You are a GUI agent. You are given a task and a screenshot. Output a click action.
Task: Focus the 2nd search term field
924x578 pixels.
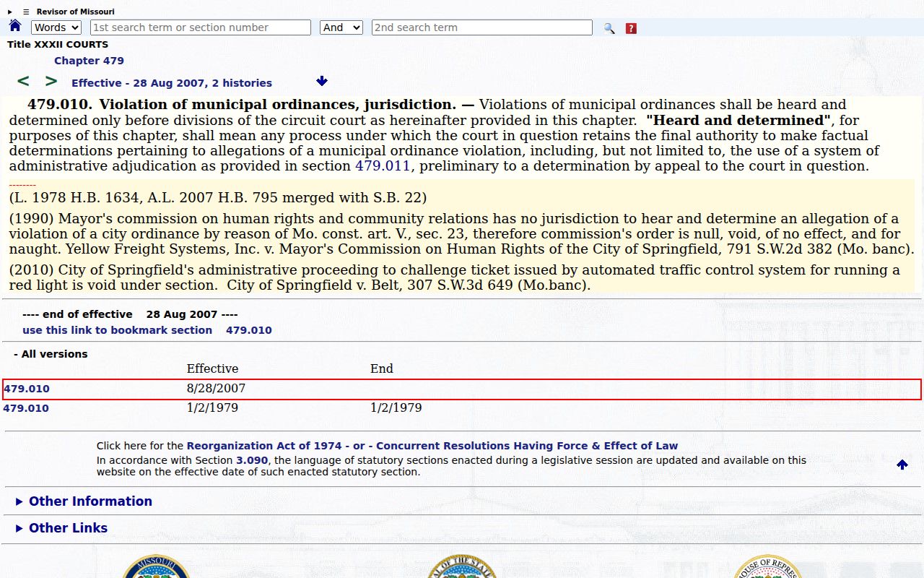pos(482,27)
